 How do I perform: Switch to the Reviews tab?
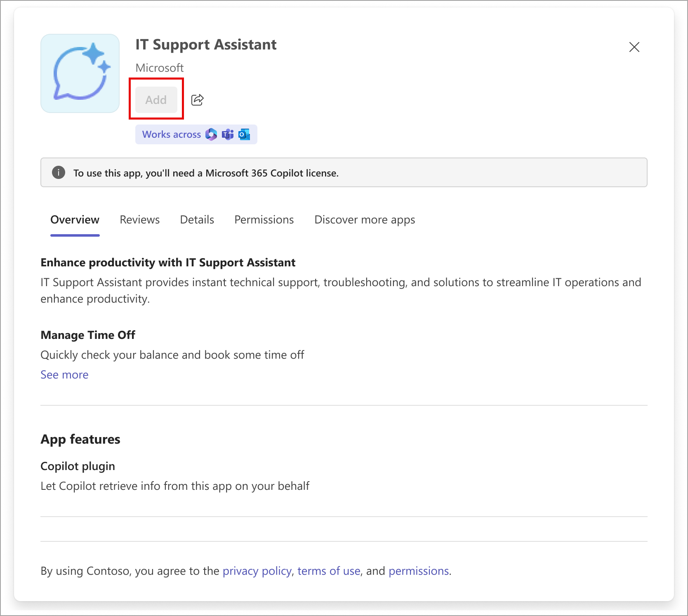click(x=139, y=220)
